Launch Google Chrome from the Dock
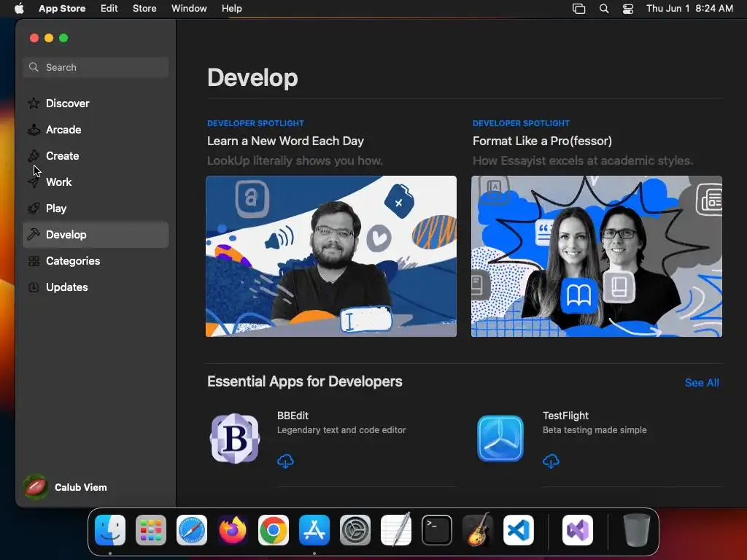Screen dimensions: 747x560 274,530
